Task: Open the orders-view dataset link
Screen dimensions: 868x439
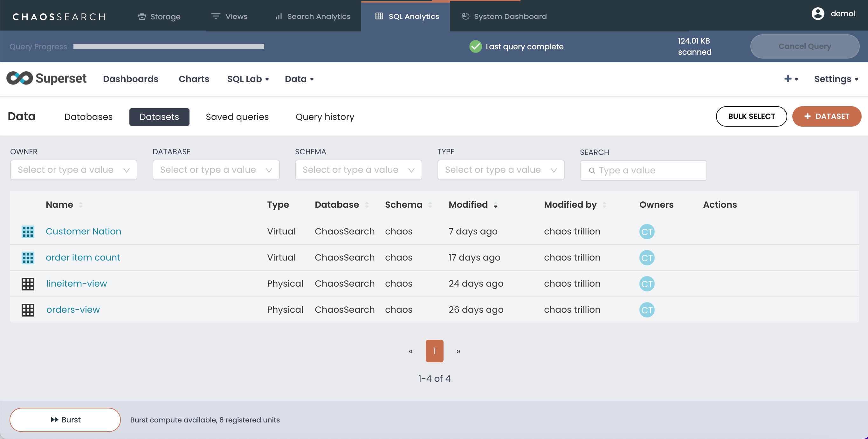Action: [x=73, y=310]
